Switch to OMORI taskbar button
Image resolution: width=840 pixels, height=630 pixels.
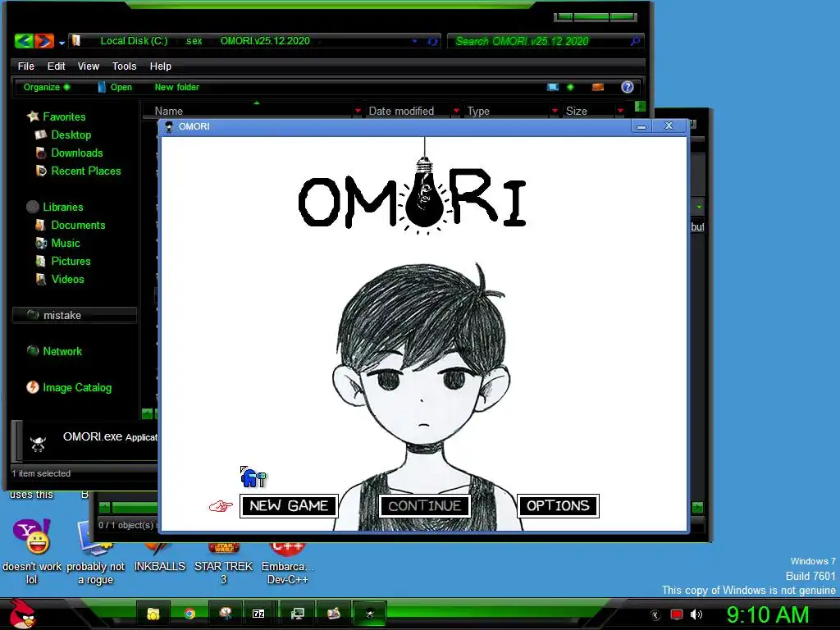(x=369, y=614)
